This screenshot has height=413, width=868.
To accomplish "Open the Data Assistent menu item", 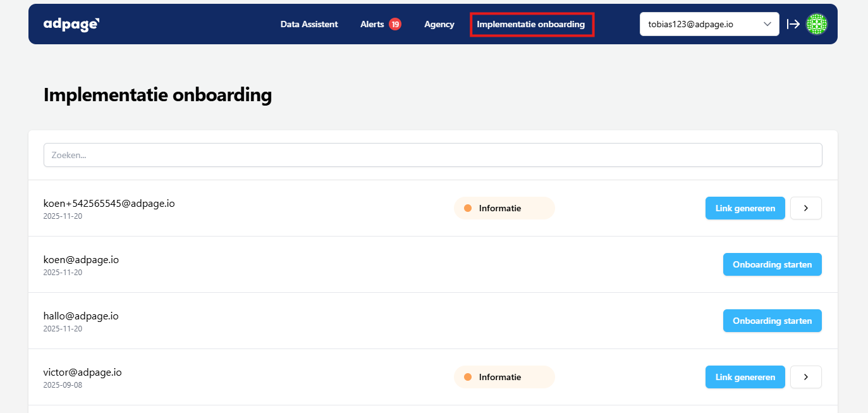I will coord(309,24).
